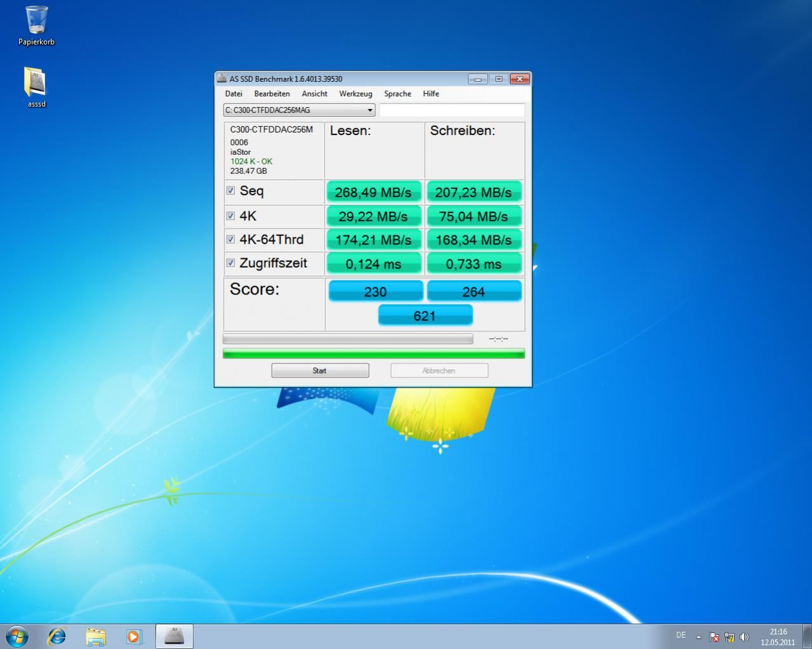Open the Bearbeiten menu

pyautogui.click(x=272, y=93)
